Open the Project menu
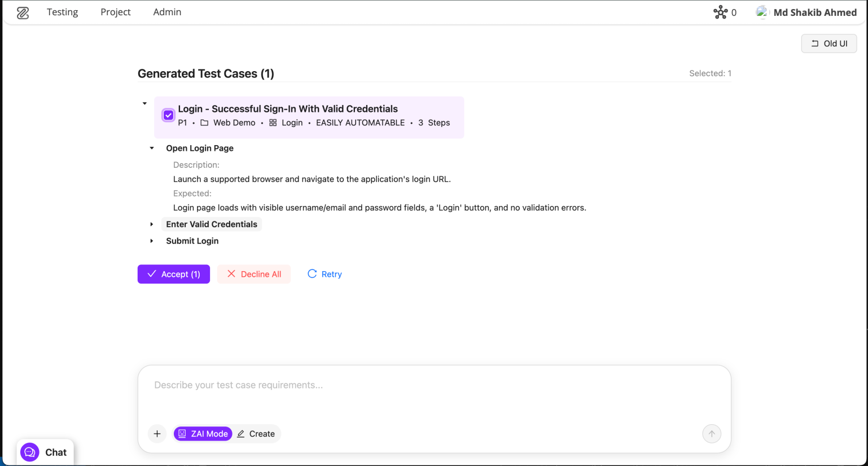 [x=115, y=12]
